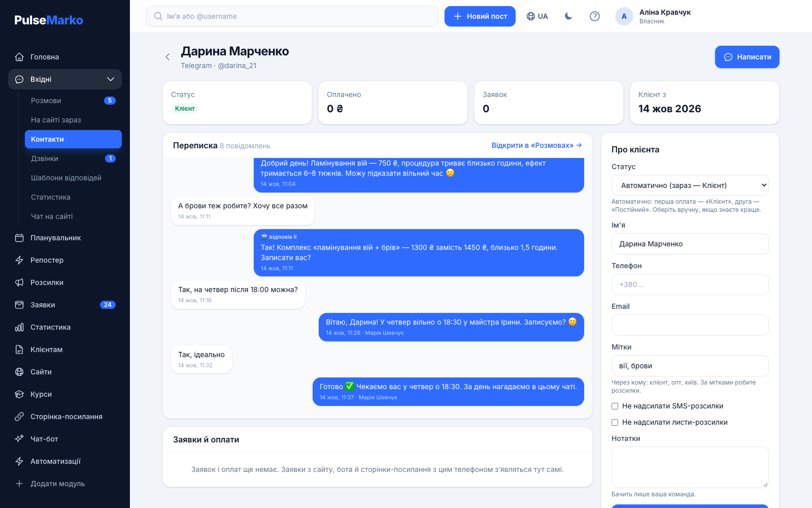The height and width of the screenshot is (508, 812).
Task: Open the Статус dropdown in Про клієнта
Action: point(690,185)
